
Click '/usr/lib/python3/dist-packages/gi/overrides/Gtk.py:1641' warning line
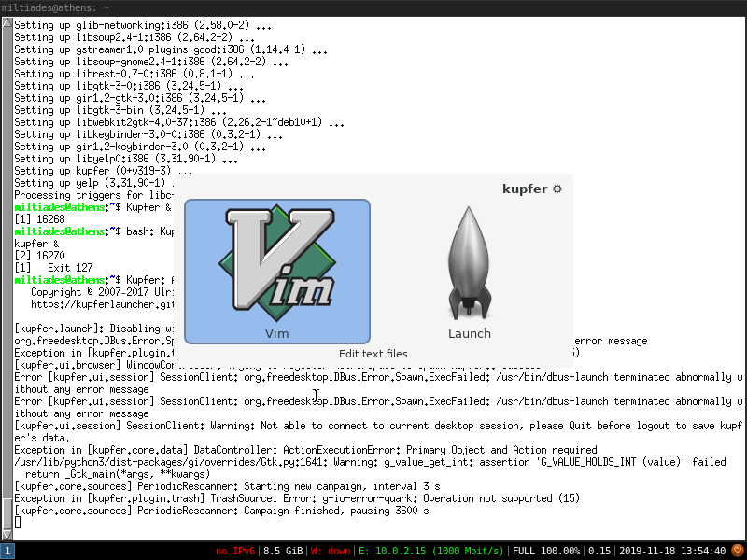pyautogui.click(x=370, y=462)
